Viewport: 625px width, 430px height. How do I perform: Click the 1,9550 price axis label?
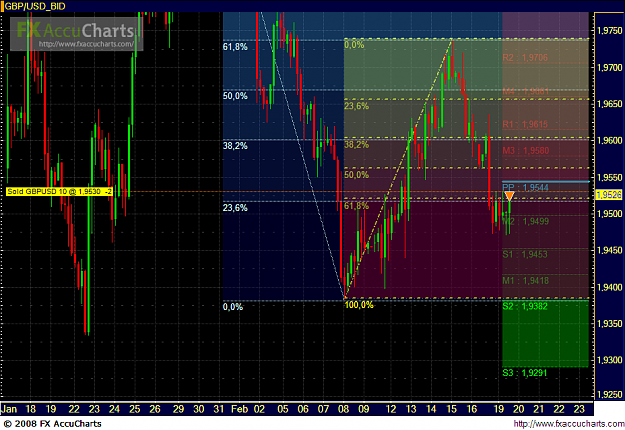610,177
